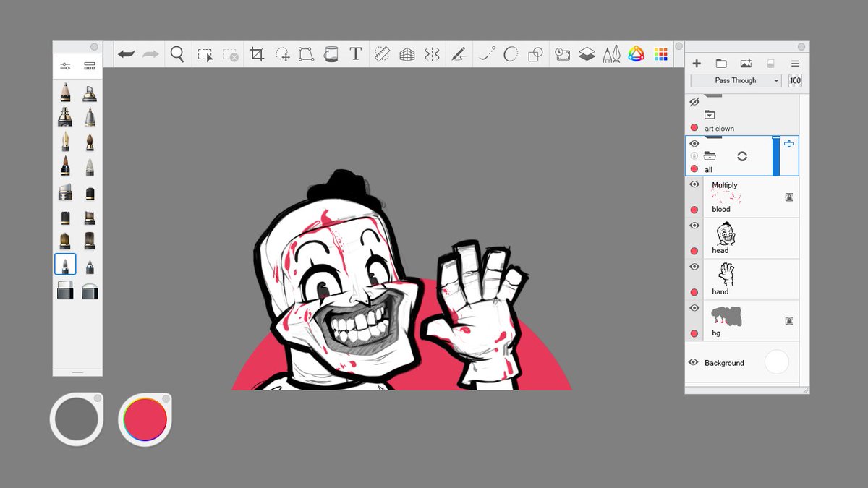Select the Steady Stroke pen icon
The width and height of the screenshot is (868, 488).
coord(459,54)
